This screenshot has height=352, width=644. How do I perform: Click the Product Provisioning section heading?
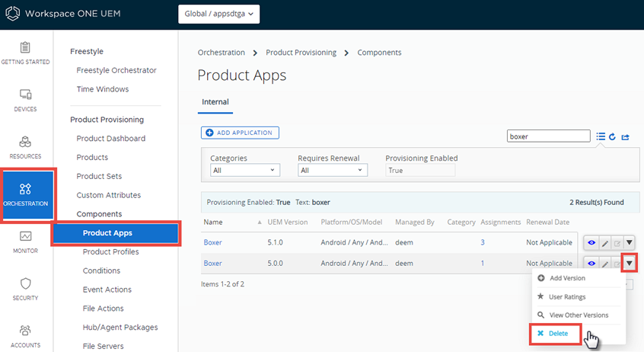tap(107, 120)
